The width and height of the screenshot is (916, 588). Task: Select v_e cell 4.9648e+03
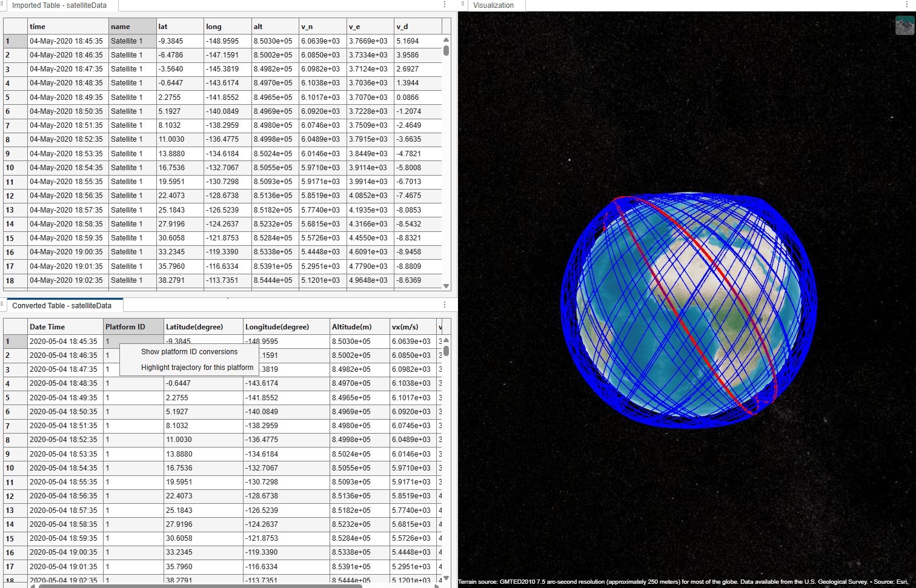(371, 280)
